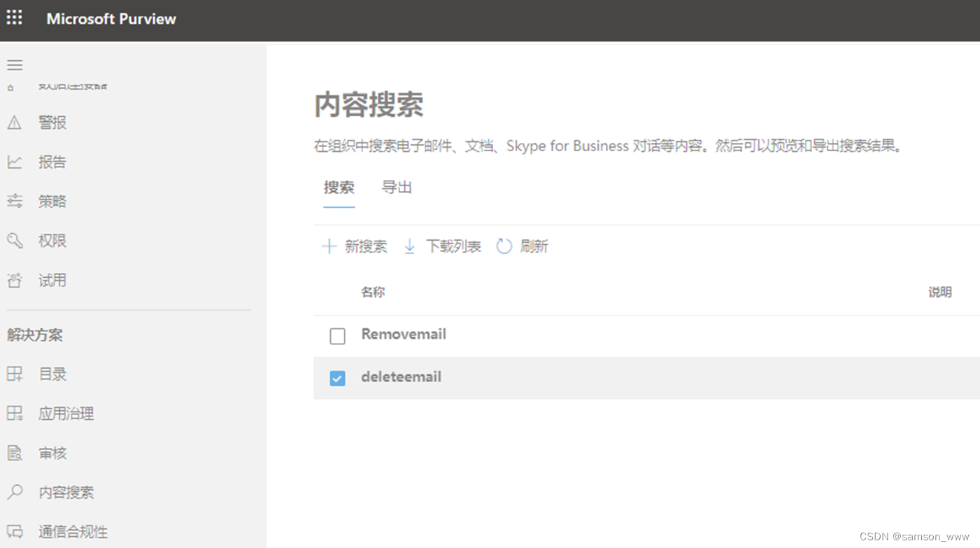Viewport: 980px width, 548px height.
Task: Open 试用 in the sidebar
Action: 52,281
